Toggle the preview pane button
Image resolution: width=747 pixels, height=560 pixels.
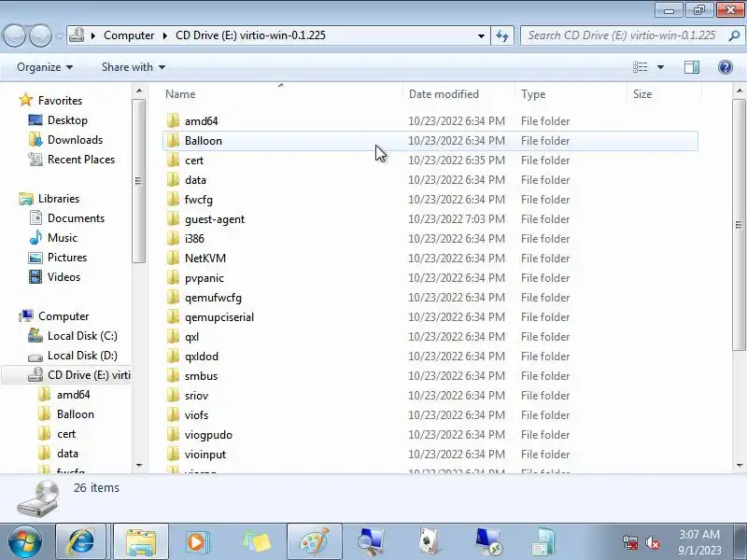click(692, 67)
